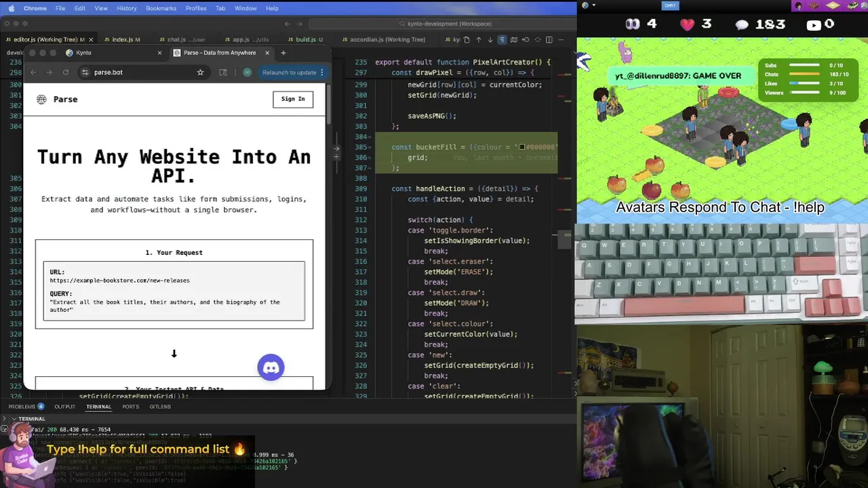Click the saveAsPNG(); code line
Image resolution: width=868 pixels, height=488 pixels.
click(x=432, y=116)
